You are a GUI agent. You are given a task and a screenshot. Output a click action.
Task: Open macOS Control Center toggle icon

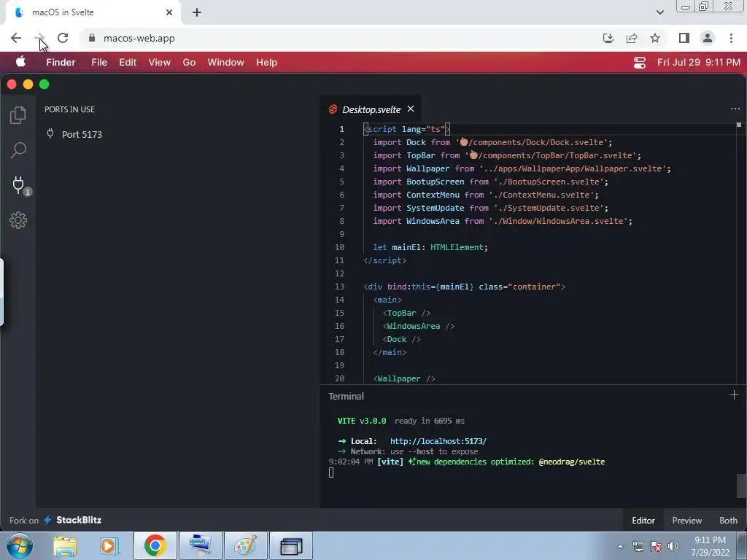point(639,63)
